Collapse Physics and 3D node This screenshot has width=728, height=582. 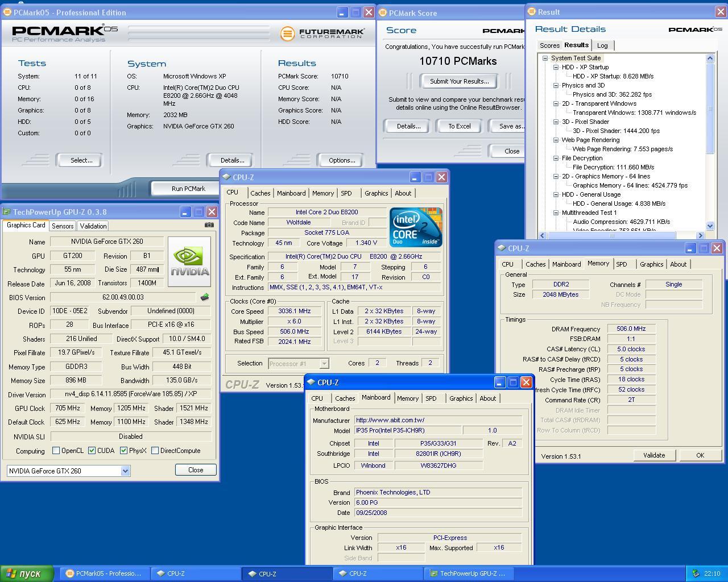pyautogui.click(x=556, y=85)
